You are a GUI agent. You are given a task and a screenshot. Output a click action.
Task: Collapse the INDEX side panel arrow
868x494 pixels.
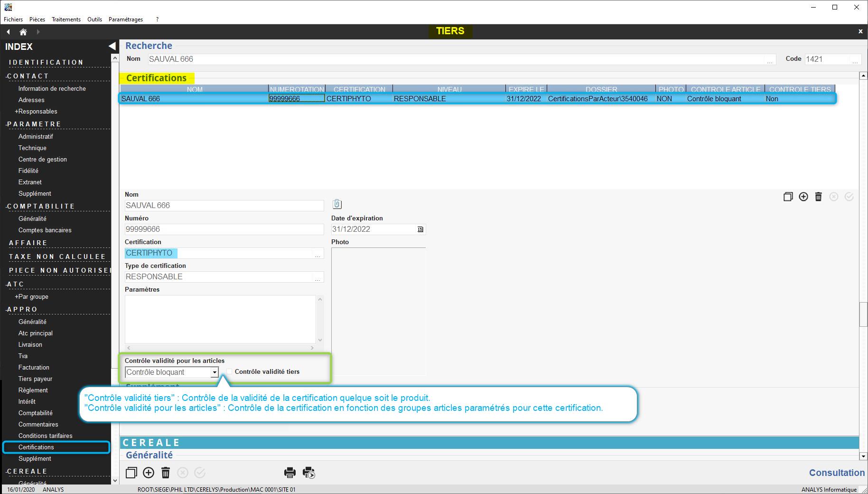(x=112, y=46)
